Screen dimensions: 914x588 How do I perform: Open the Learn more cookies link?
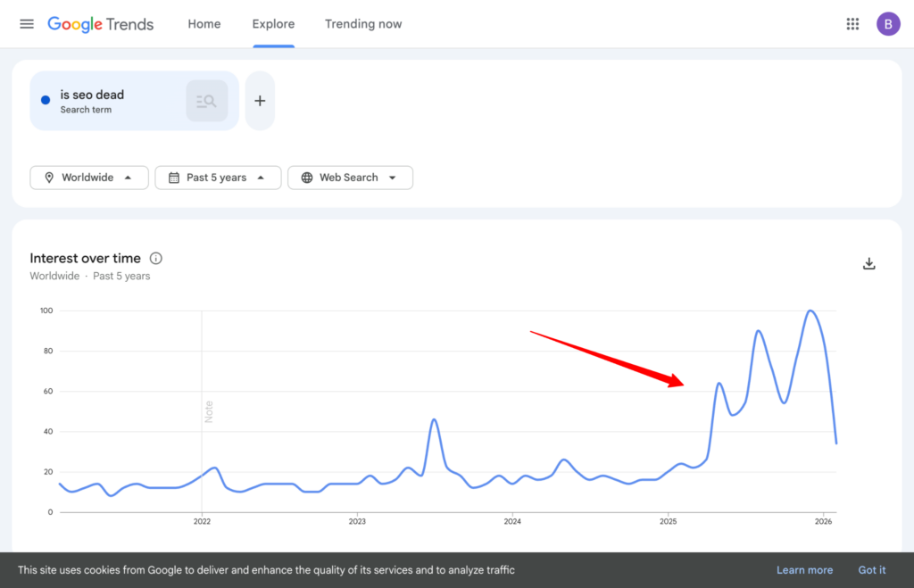tap(804, 569)
